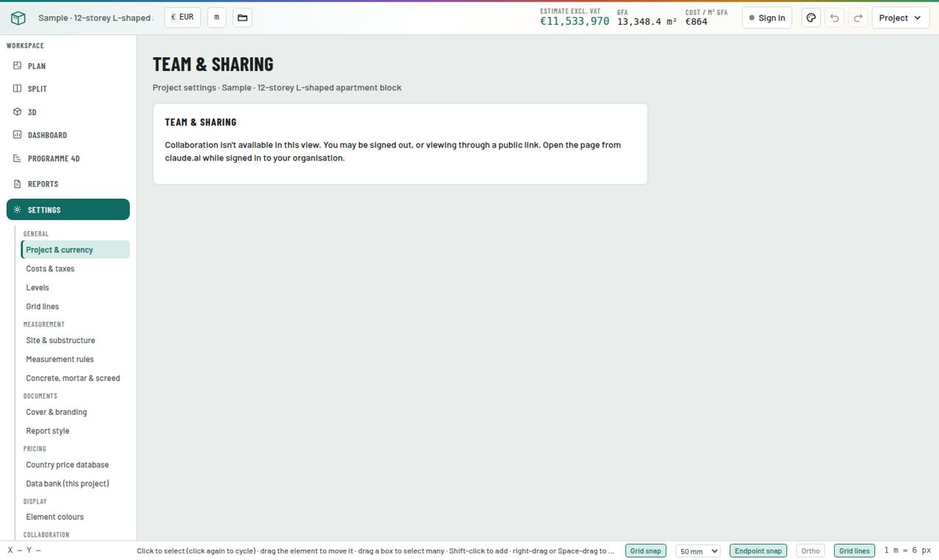The height and width of the screenshot is (560, 939).
Task: Open Report style settings
Action: (76, 432)
